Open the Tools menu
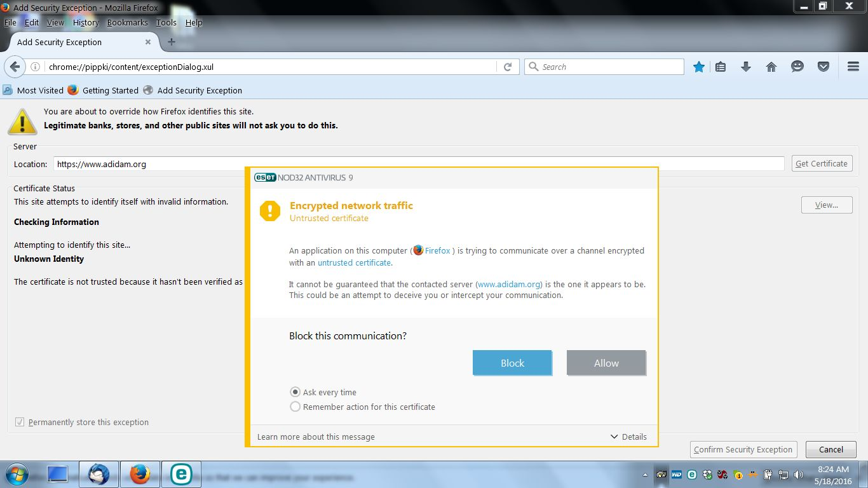 [x=166, y=22]
